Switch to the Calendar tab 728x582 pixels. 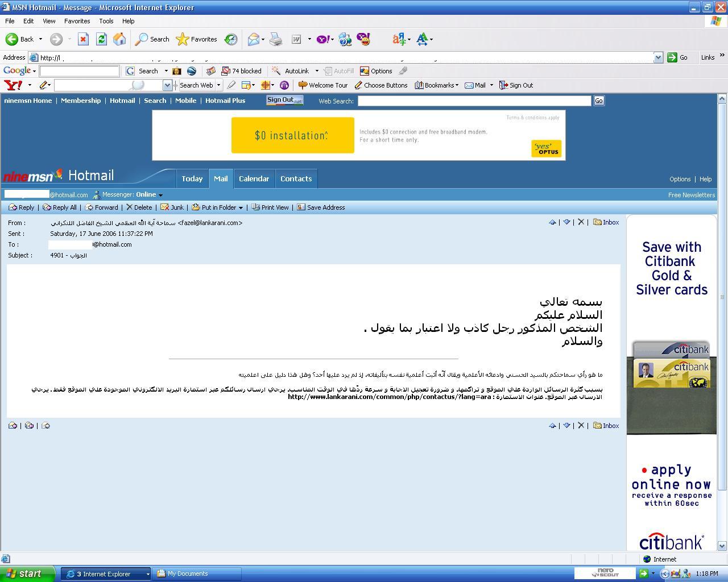(x=254, y=178)
